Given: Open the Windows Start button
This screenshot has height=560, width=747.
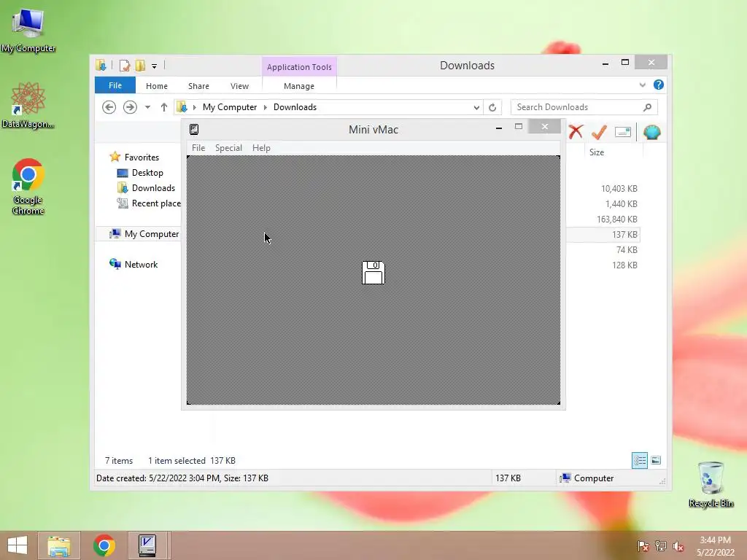Looking at the screenshot, I should click(18, 545).
